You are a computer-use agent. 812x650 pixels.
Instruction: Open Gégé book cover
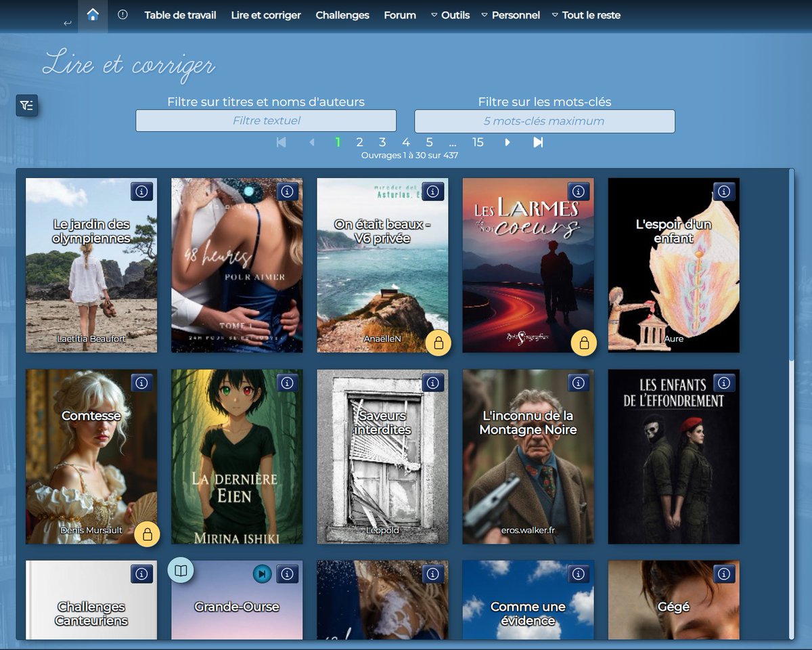click(674, 600)
